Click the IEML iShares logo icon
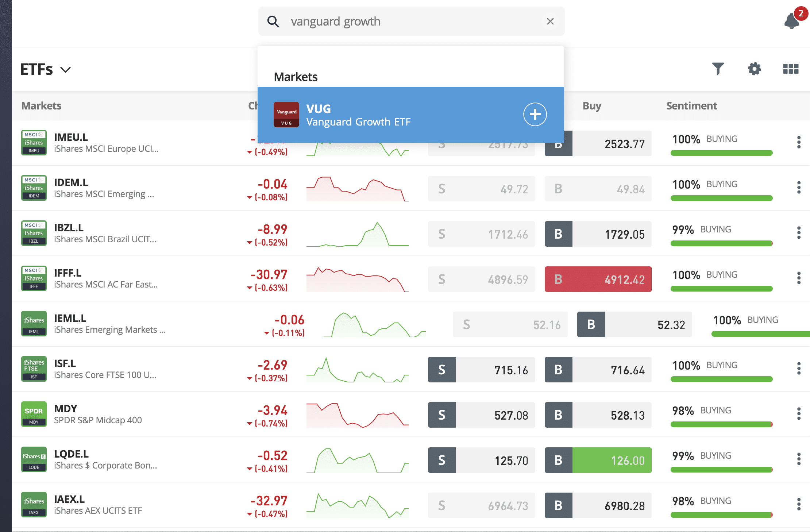This screenshot has height=532, width=810. coord(34,324)
